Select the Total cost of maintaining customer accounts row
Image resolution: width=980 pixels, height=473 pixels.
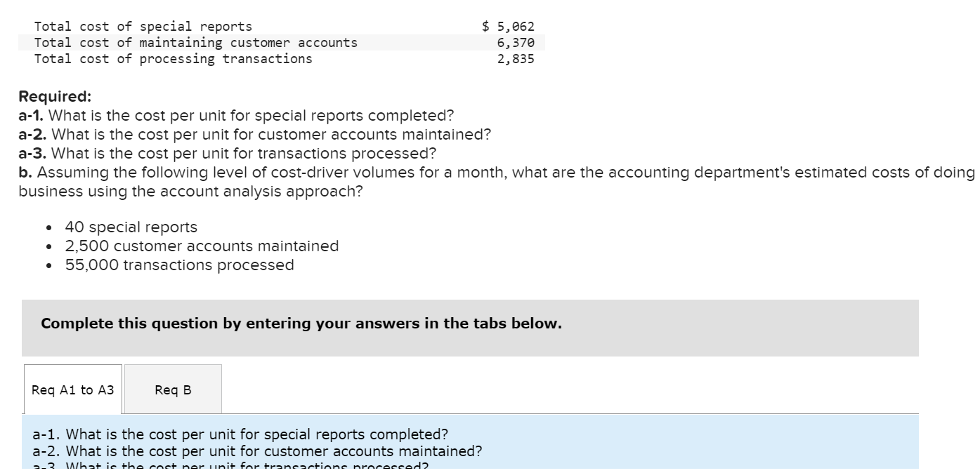[195, 42]
